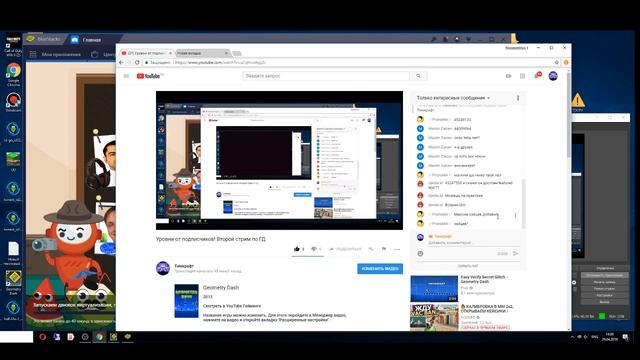This screenshot has width=640, height=360.
Task: Open the YouTube hamburger guide menu
Action: (126, 76)
